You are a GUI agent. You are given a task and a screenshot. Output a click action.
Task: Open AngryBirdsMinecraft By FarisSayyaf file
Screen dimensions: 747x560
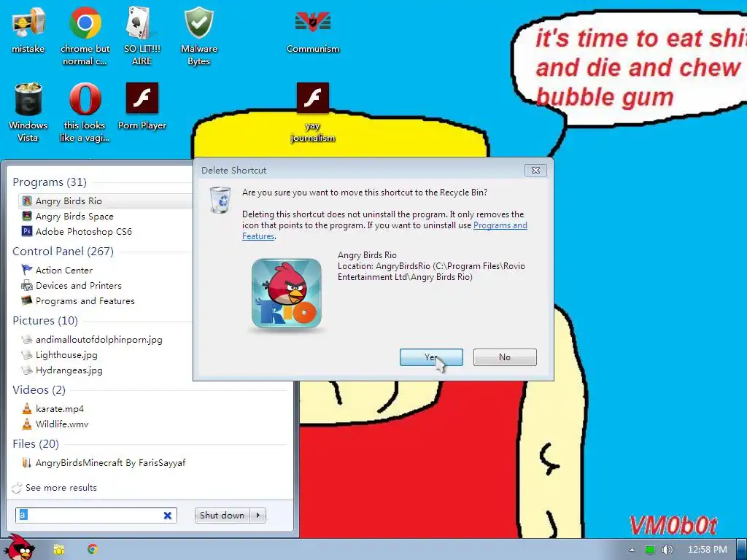pos(110,462)
